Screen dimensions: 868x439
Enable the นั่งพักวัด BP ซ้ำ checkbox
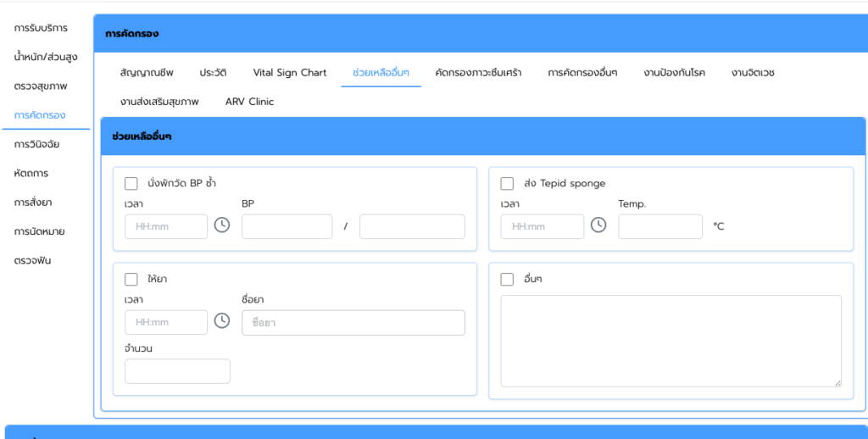pos(131,183)
